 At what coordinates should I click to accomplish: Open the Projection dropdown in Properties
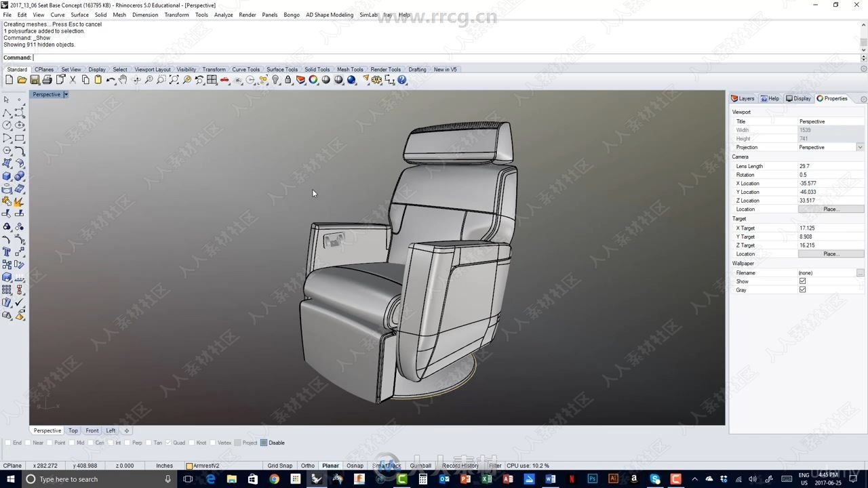click(860, 147)
